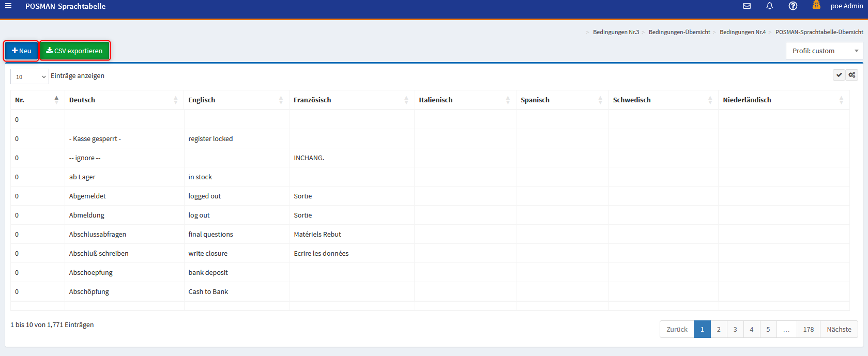The width and height of the screenshot is (868, 356).
Task: Sort the table by Deutsch column
Action: [124, 100]
